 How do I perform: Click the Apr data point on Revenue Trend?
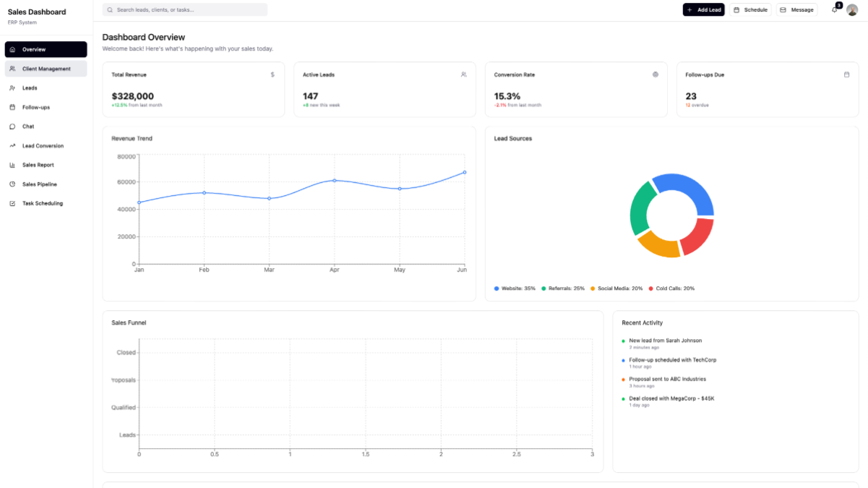(x=334, y=181)
